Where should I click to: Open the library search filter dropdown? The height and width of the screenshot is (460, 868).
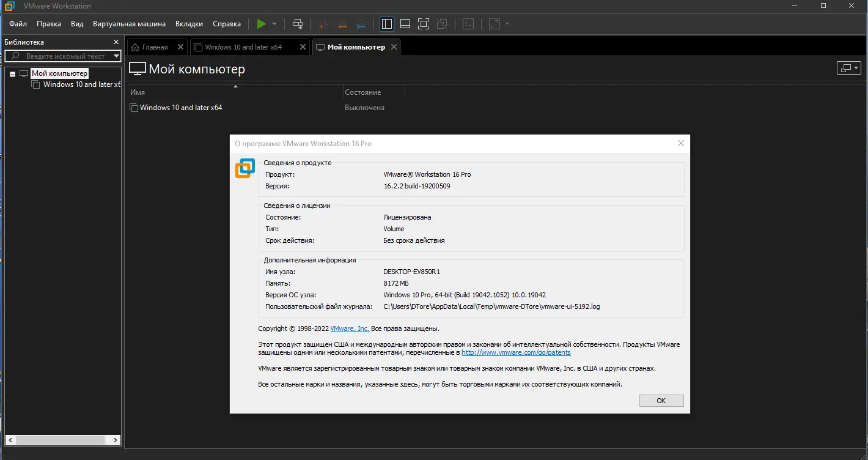coord(116,56)
